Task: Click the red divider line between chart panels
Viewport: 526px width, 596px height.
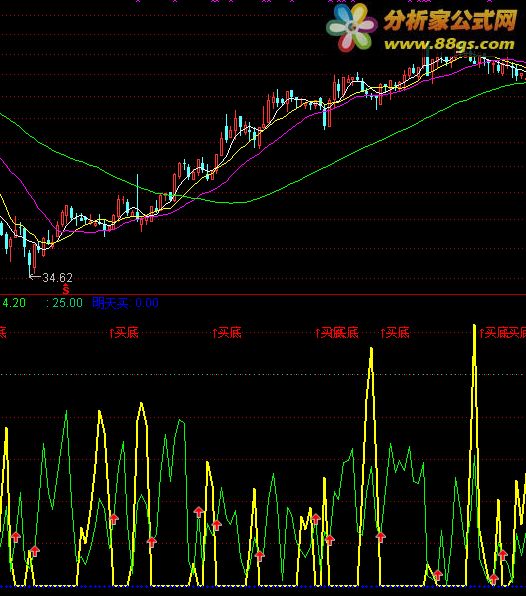Action: click(263, 295)
